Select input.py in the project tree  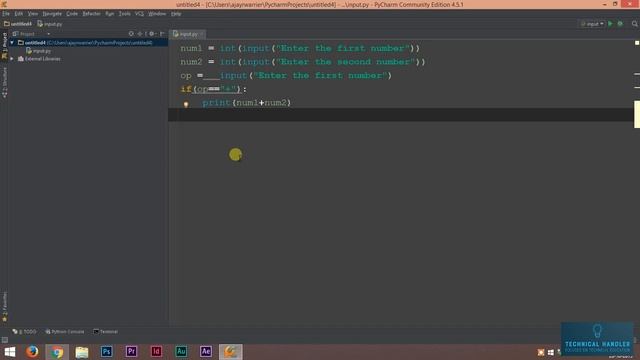(38, 51)
